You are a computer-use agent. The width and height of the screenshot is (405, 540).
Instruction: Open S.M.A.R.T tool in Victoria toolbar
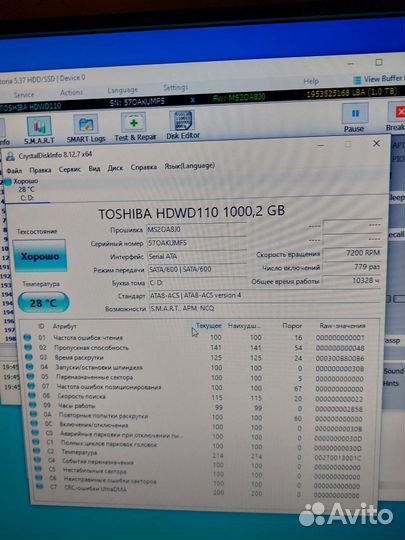click(x=39, y=130)
